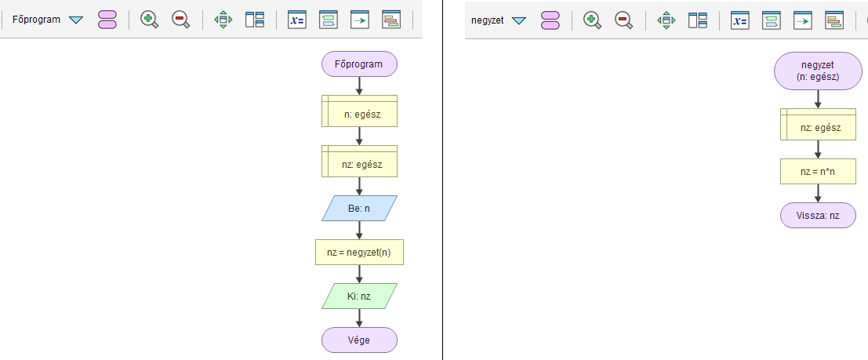Open the Főprogram function dropdown arrow

[x=75, y=20]
